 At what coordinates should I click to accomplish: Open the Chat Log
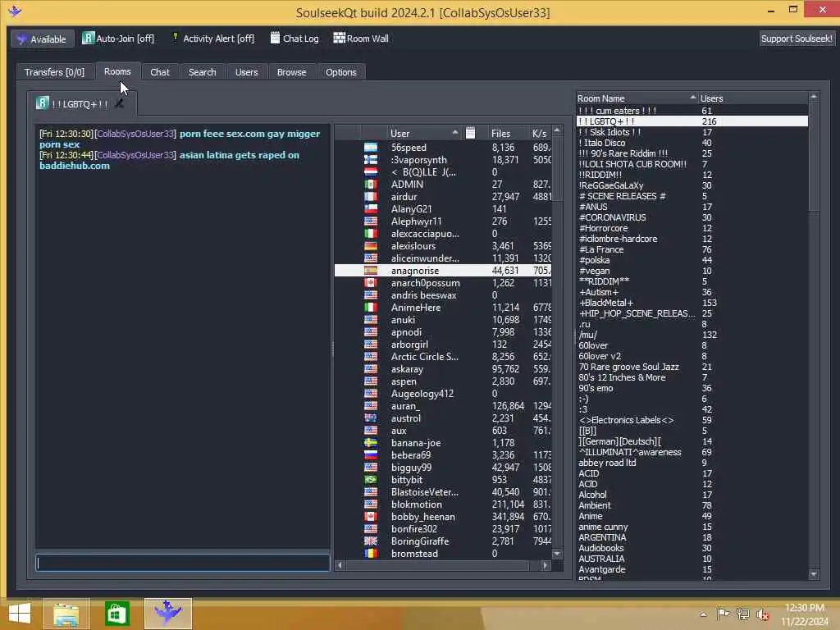[294, 39]
